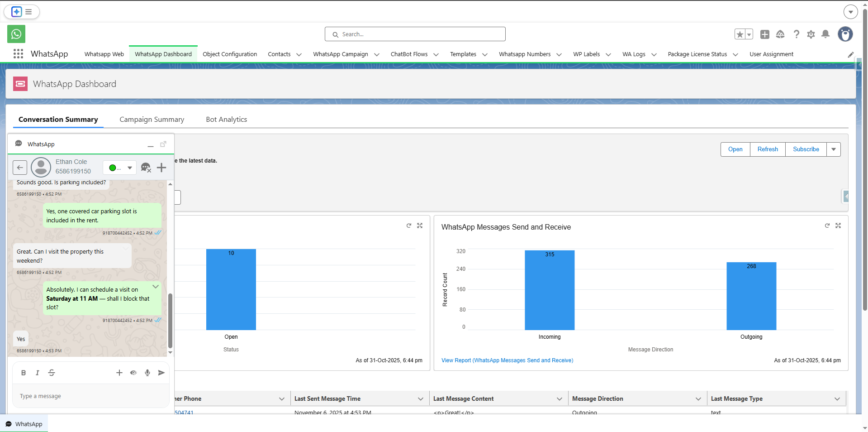Image resolution: width=868 pixels, height=432 pixels.
Task: Switch to Campaign Summary tab
Action: [152, 120]
